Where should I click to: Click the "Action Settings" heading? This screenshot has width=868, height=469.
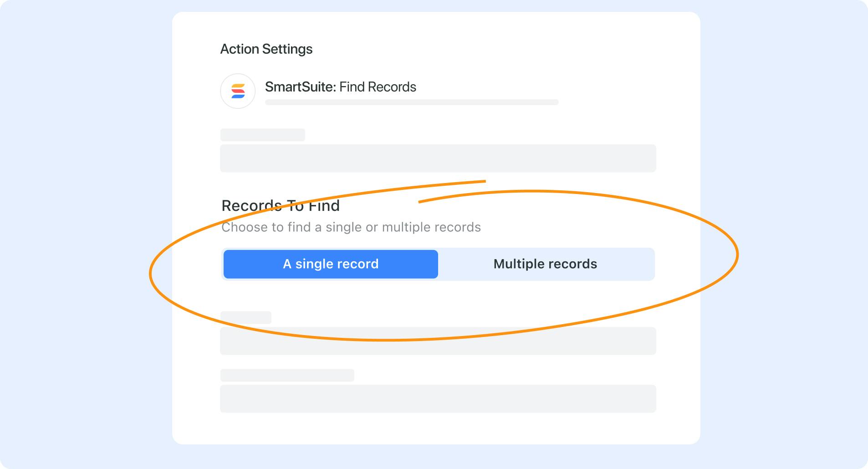pos(266,49)
